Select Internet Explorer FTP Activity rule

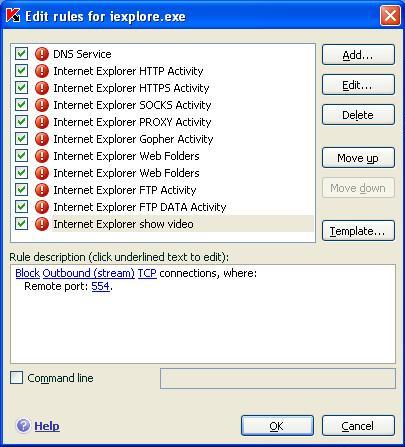pyautogui.click(x=125, y=190)
